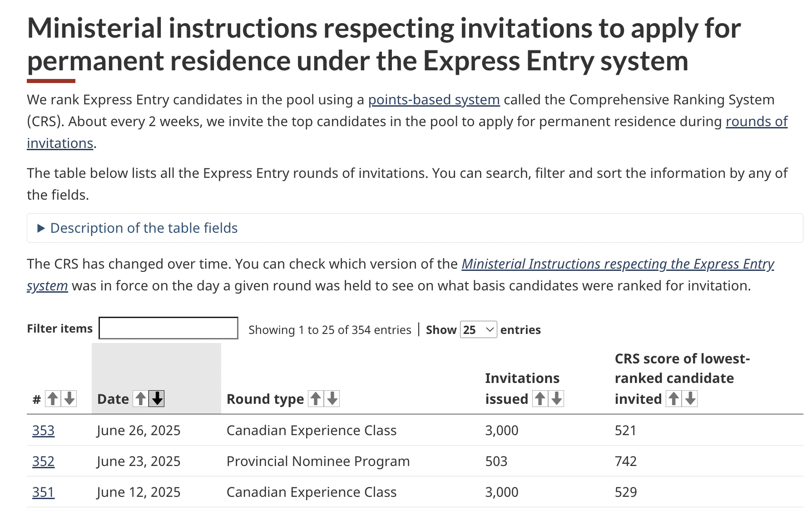Click the Date descending sort arrow
812x510 pixels.
[157, 399]
